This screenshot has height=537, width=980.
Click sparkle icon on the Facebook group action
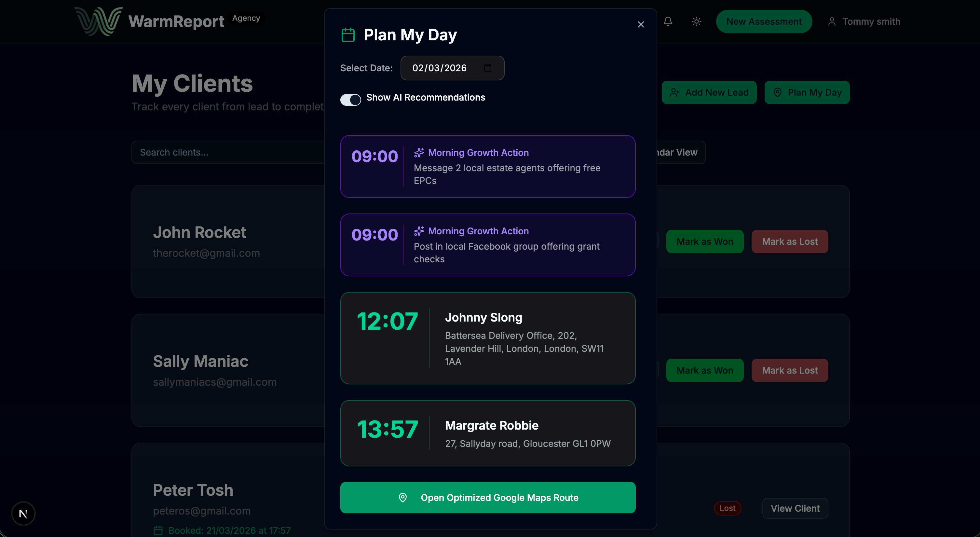point(419,231)
